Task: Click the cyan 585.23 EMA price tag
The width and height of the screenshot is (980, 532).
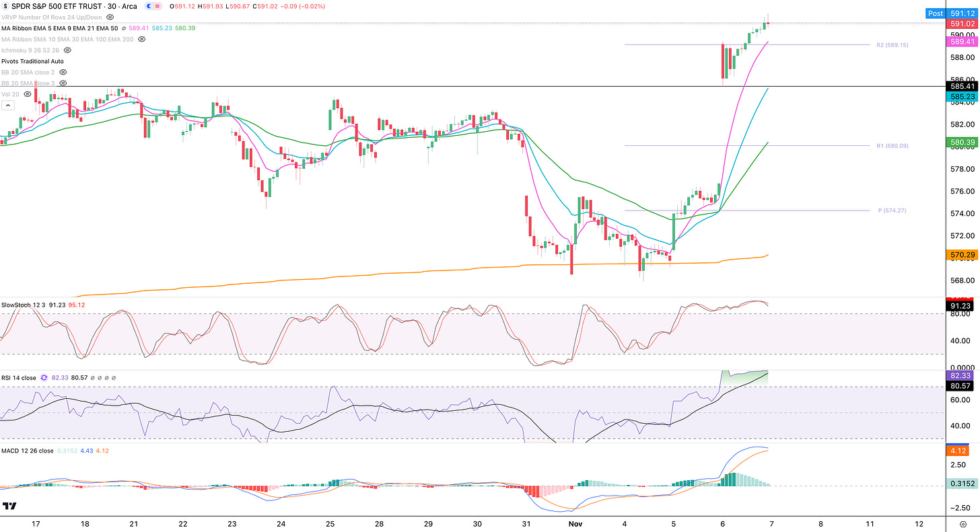Action: [963, 96]
